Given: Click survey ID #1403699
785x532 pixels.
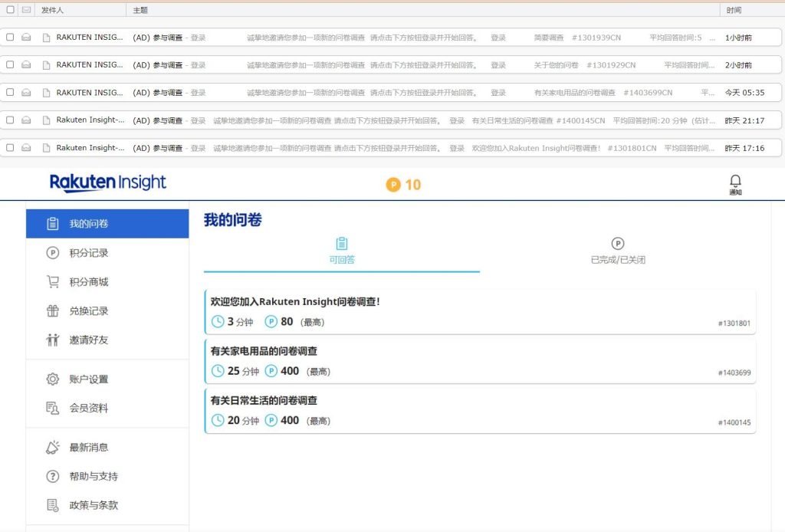Looking at the screenshot, I should [x=734, y=373].
